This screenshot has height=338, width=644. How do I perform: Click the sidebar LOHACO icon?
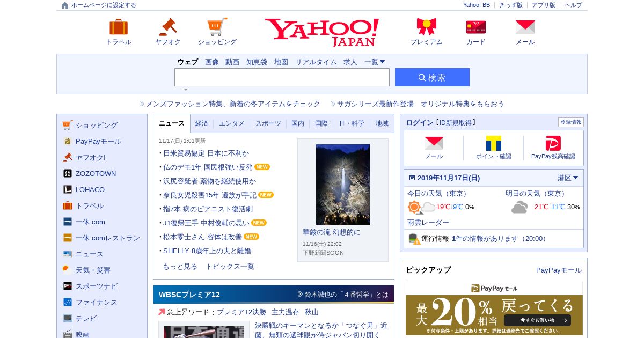coord(67,189)
